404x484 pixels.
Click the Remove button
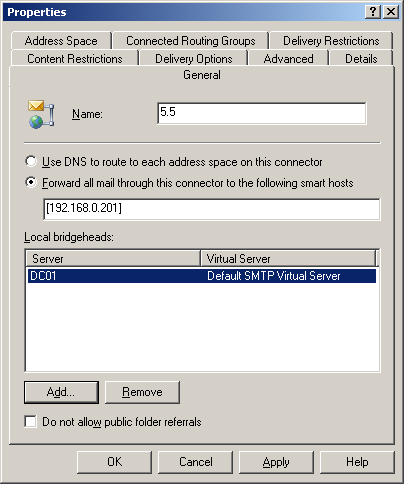coord(142,392)
